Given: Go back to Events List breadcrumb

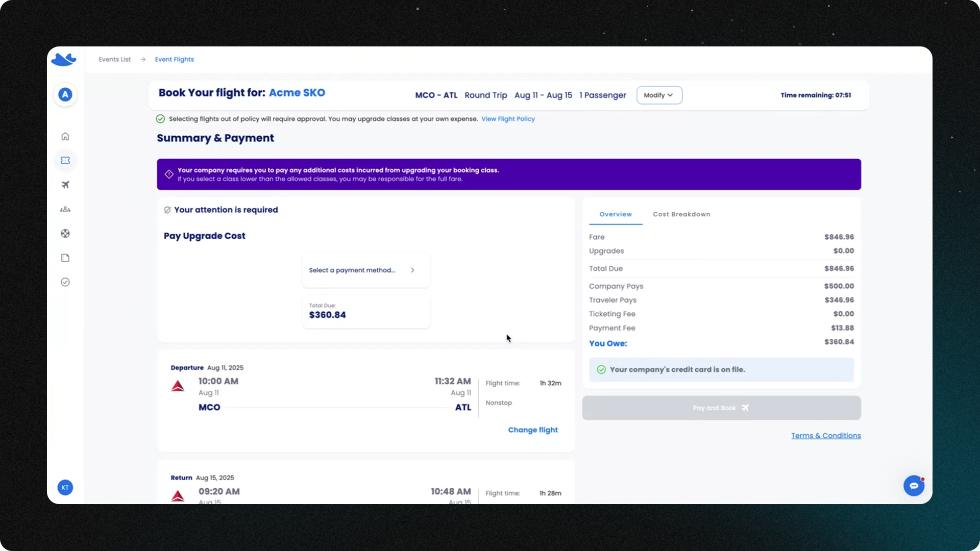Looking at the screenshot, I should coord(114,59).
